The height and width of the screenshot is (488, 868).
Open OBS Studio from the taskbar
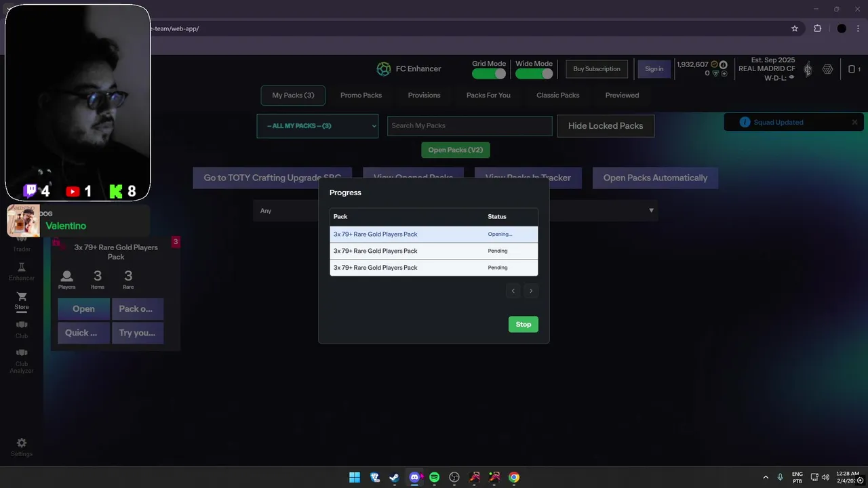point(454,477)
